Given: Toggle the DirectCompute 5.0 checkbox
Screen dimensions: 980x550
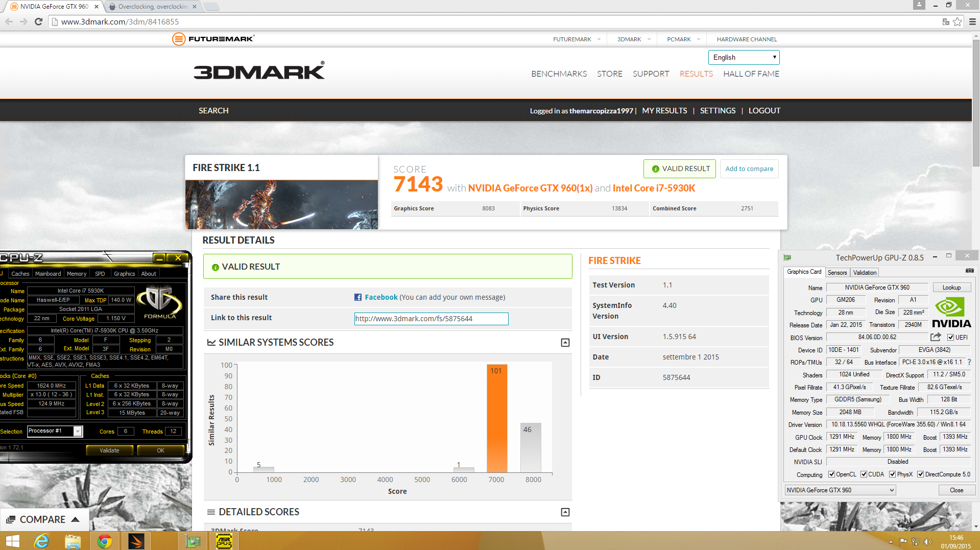Looking at the screenshot, I should click(920, 474).
